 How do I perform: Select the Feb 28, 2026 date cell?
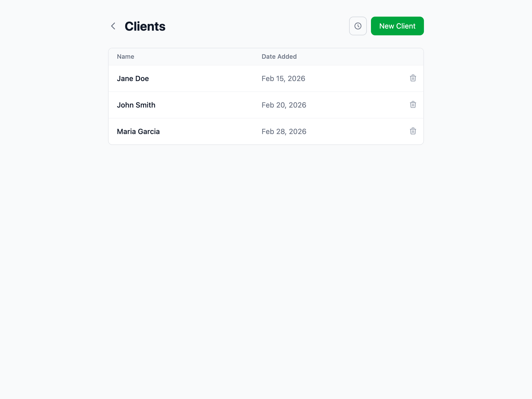pyautogui.click(x=284, y=131)
